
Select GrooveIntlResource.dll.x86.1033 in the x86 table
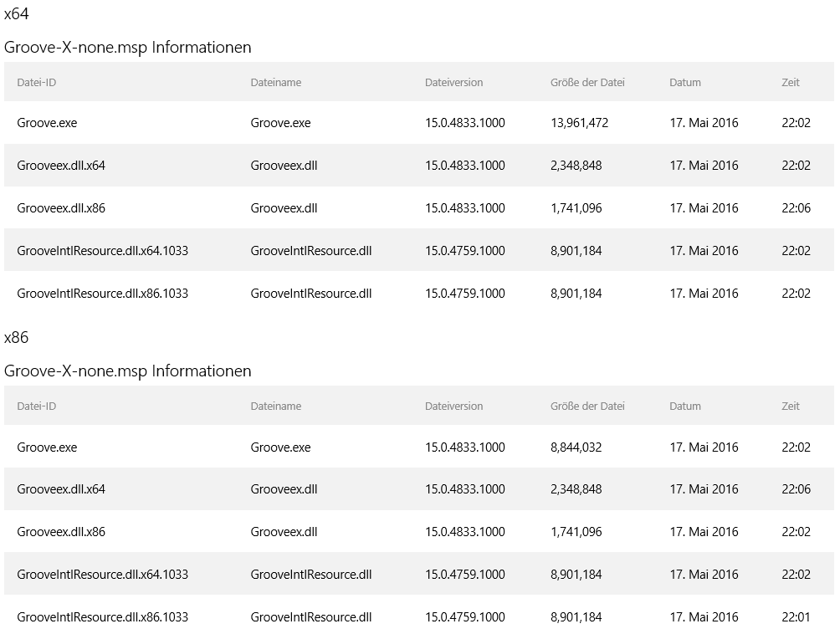[x=102, y=617]
